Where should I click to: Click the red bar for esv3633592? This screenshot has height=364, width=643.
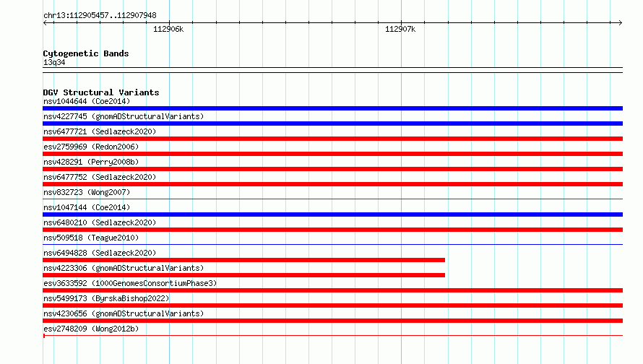pyautogui.click(x=332, y=290)
